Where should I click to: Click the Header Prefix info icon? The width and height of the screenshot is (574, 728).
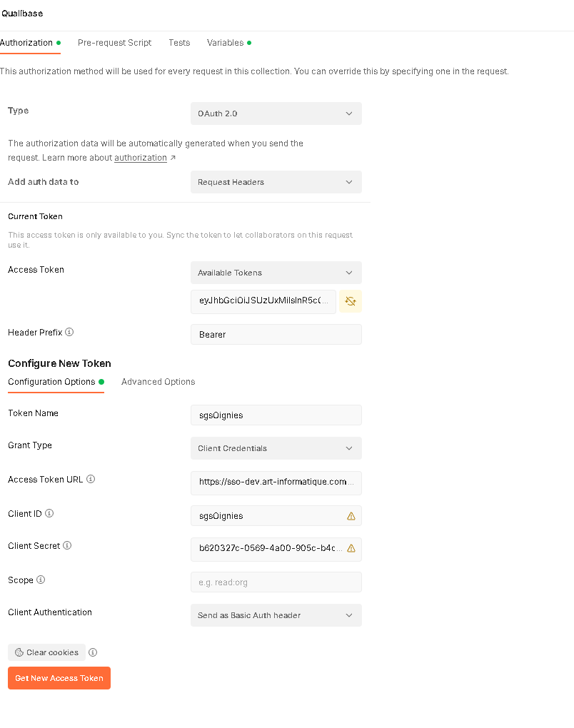coord(69,332)
